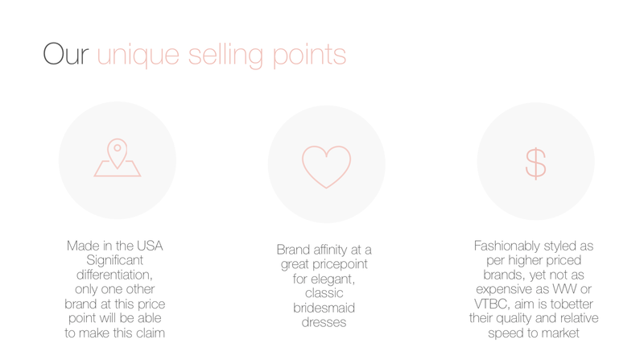The image size is (644, 352).
Task: Click the "Fashionably styled as" line
Action: tap(534, 245)
